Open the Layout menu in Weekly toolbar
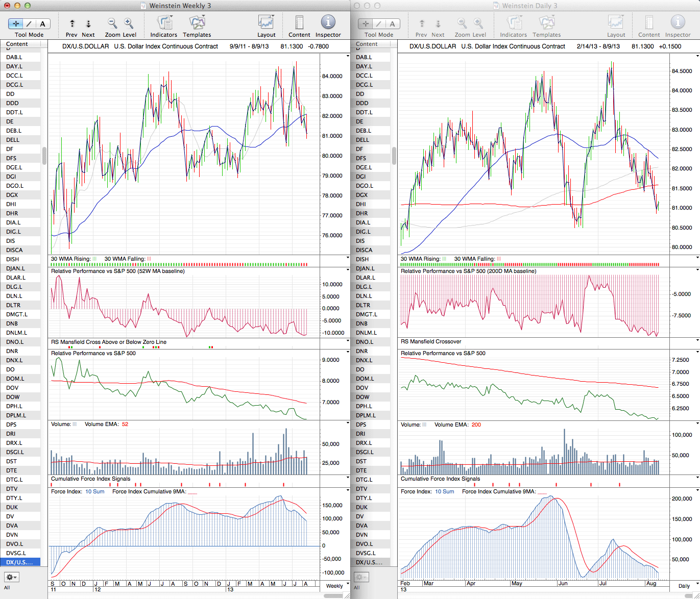The image size is (700, 599). 266,23
